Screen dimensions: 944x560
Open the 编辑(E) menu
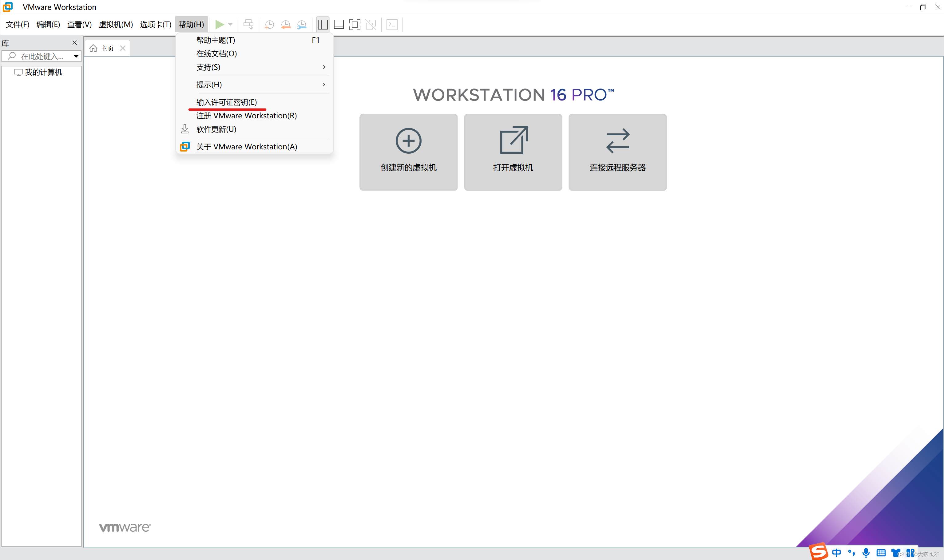click(x=48, y=25)
